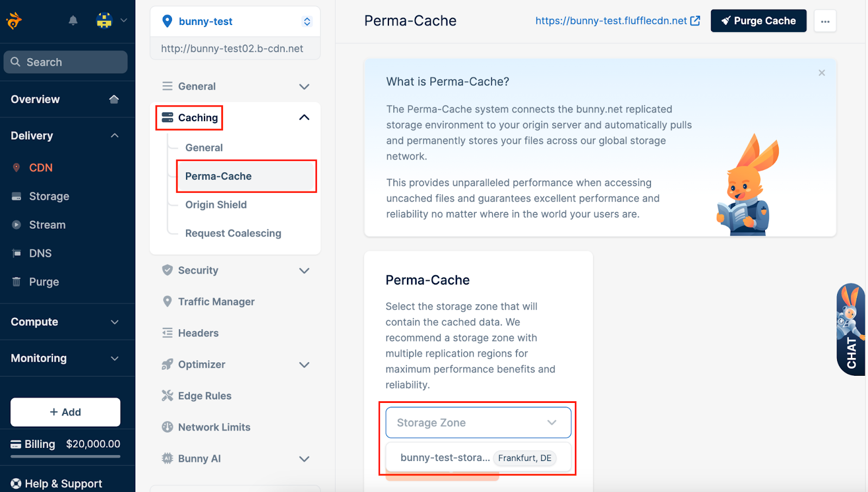
Task: Open the CHAT assistant widget
Action: 850,330
